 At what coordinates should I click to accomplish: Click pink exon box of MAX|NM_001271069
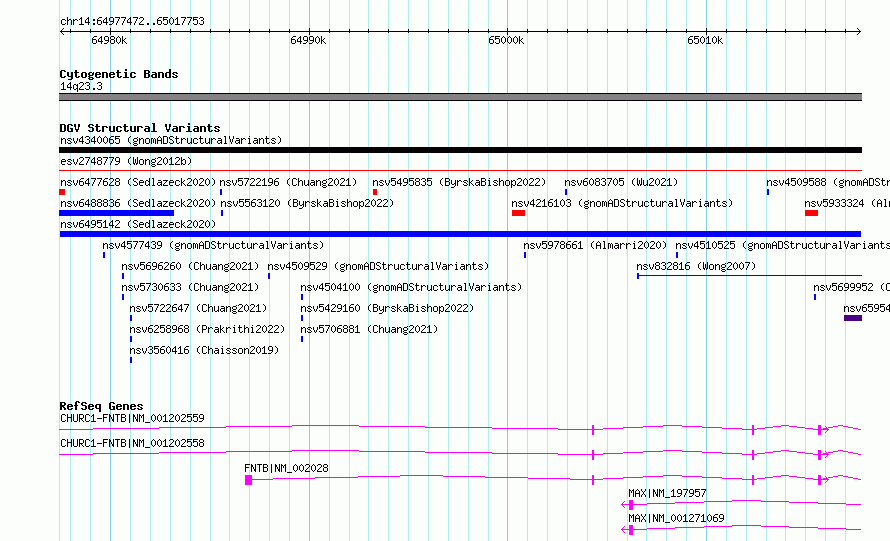click(x=631, y=530)
